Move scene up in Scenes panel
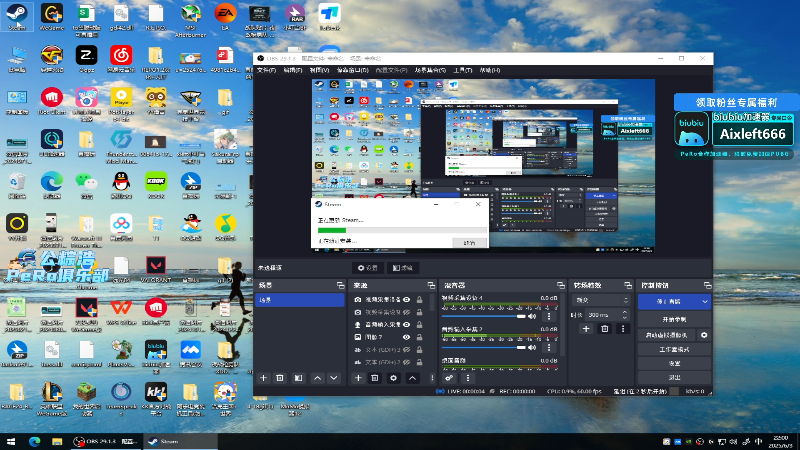 (x=317, y=378)
